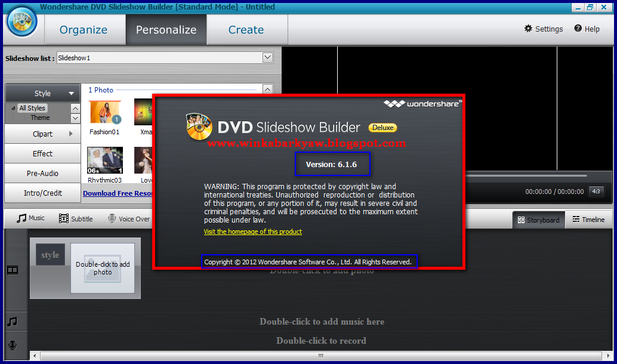Click the DVD disc icon in About dialog
The height and width of the screenshot is (364, 617).
pos(199,127)
